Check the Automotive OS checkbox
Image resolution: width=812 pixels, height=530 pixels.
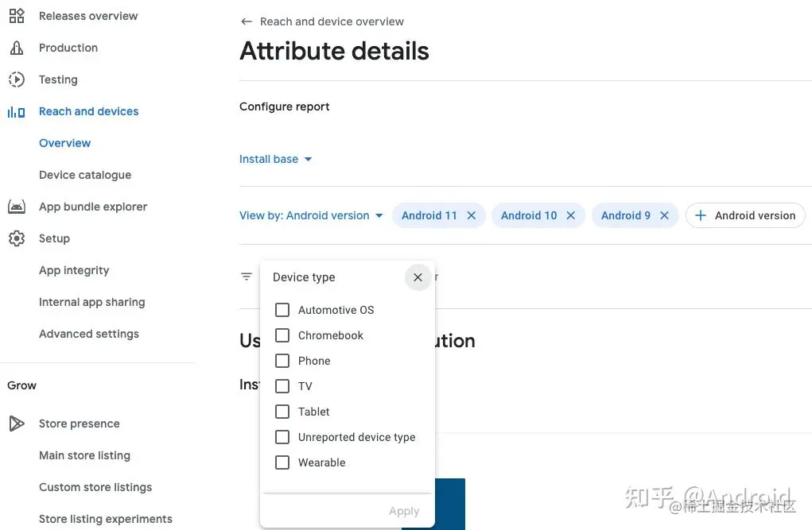tap(282, 310)
